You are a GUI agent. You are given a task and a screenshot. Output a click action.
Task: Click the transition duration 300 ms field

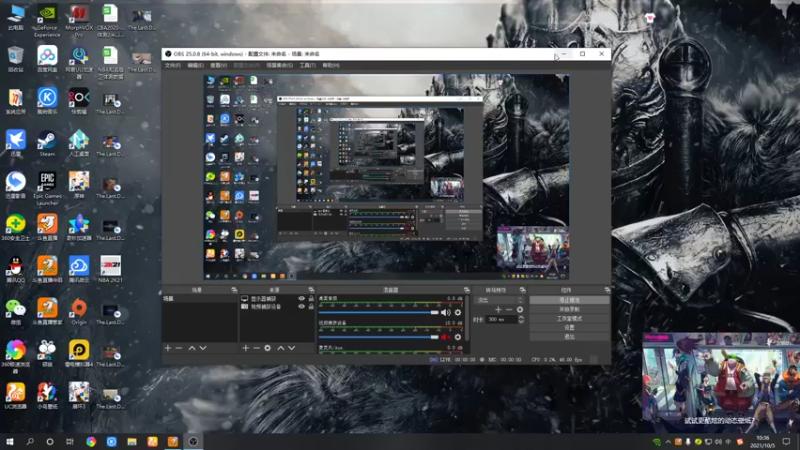(502, 319)
